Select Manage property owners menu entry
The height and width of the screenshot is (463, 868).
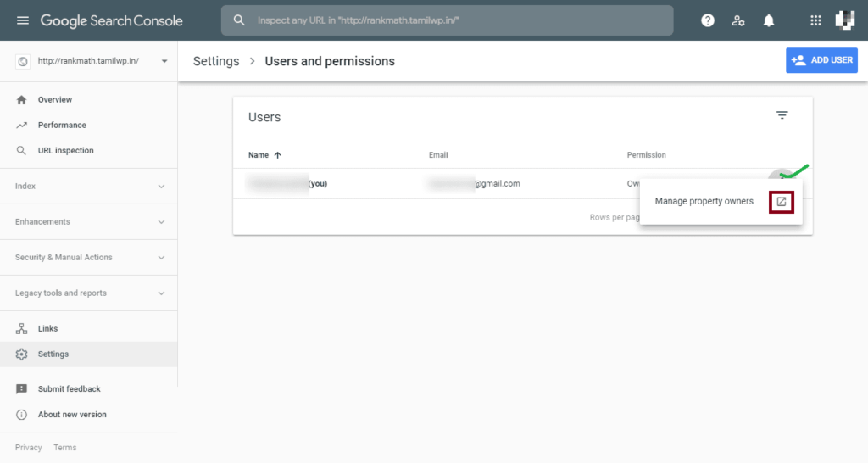pos(721,202)
